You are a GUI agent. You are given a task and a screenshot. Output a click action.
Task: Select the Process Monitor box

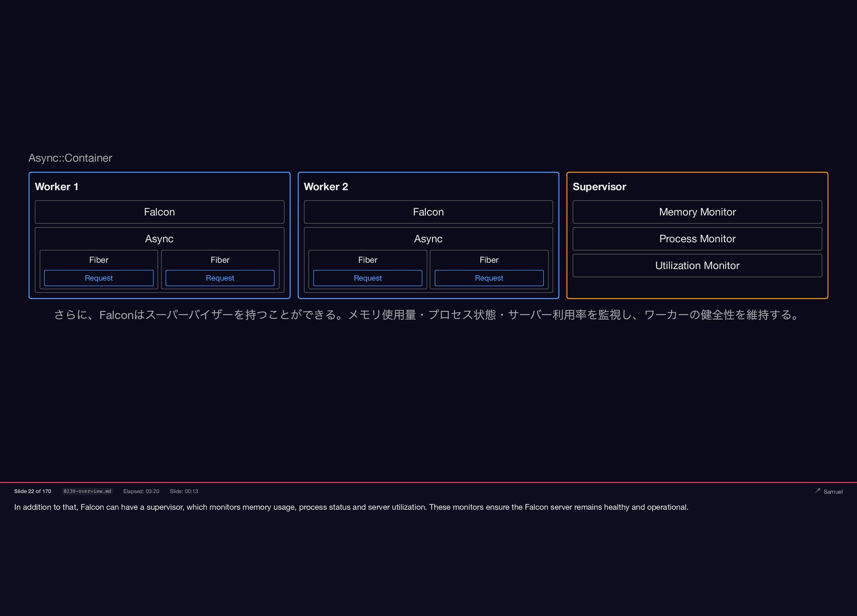coord(697,239)
